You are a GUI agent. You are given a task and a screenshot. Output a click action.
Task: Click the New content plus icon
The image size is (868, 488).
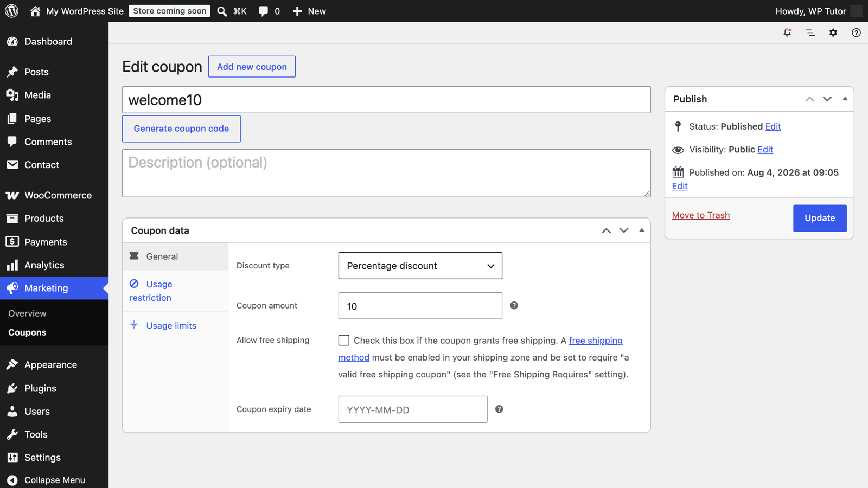coord(297,11)
